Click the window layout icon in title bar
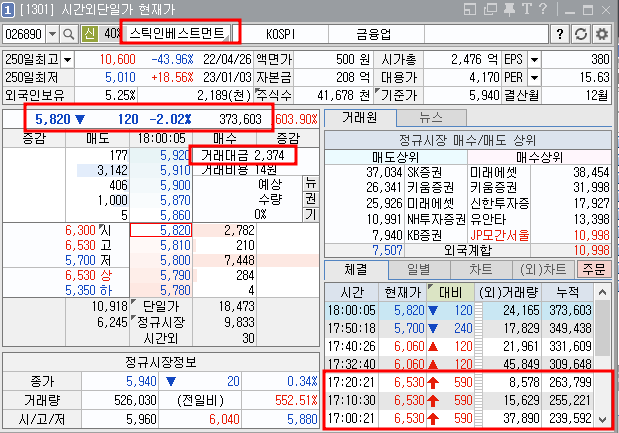The width and height of the screenshot is (619, 433). 470,9
